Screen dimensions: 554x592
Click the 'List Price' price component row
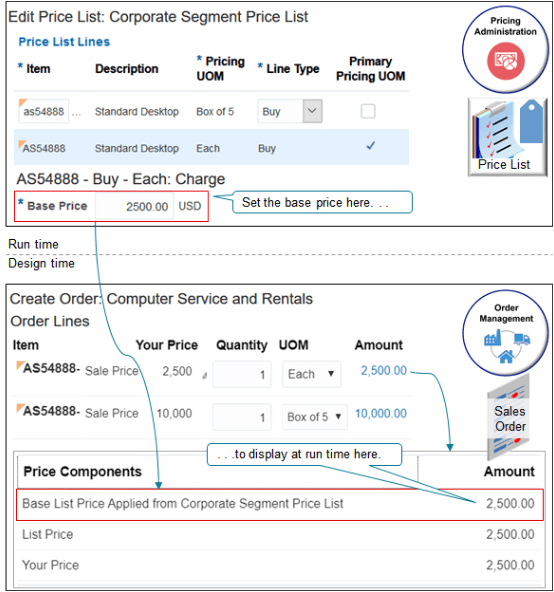279,534
